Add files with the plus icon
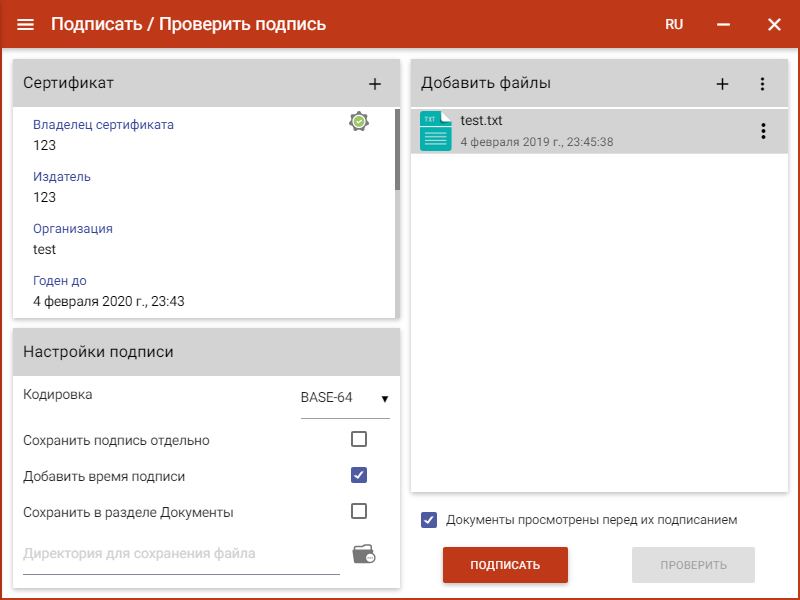The height and width of the screenshot is (600, 800). (x=722, y=84)
